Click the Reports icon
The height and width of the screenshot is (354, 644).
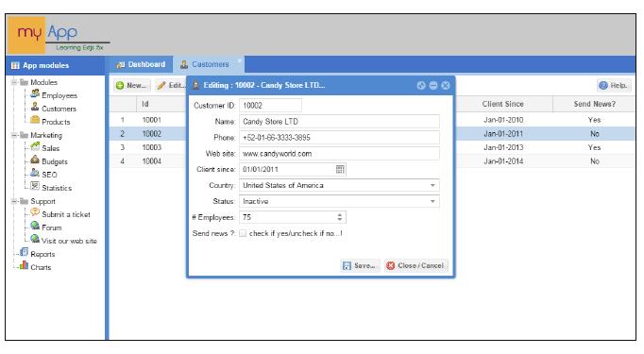25,253
